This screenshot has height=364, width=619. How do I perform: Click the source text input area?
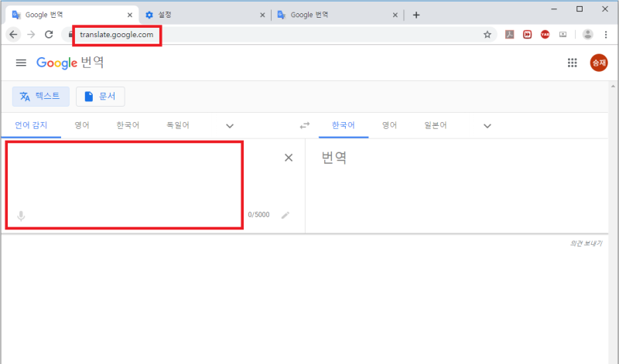tap(125, 185)
